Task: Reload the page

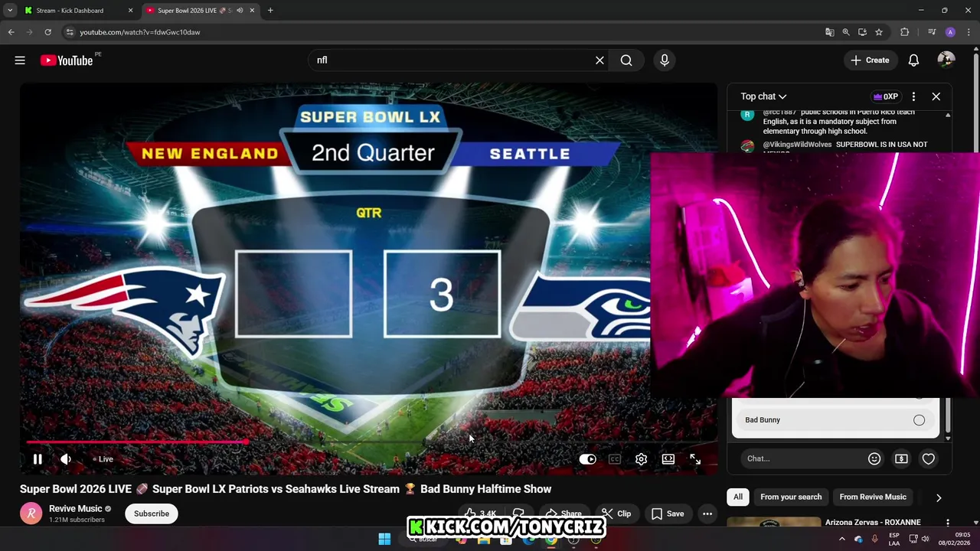Action: pos(47,32)
